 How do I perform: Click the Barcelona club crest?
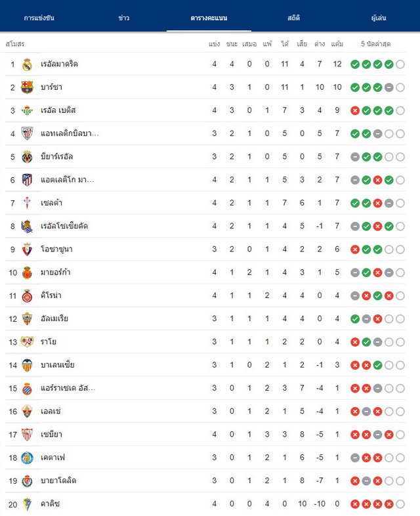point(27,87)
